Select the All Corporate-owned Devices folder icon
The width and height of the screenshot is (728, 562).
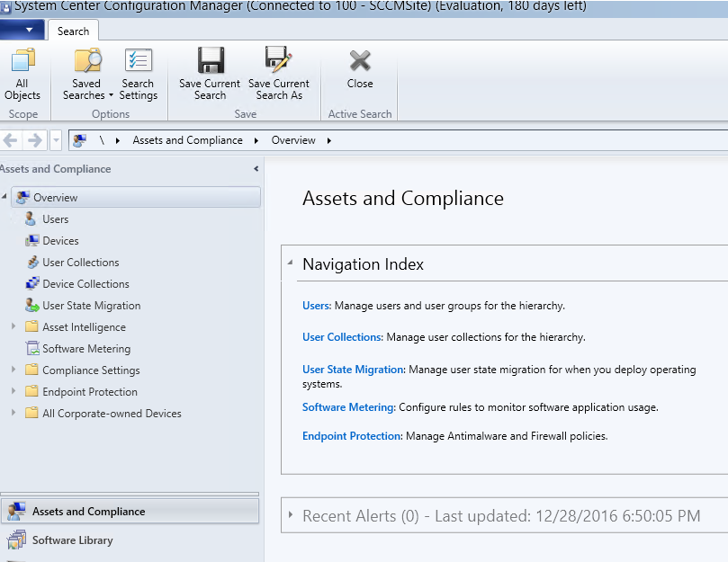31,413
